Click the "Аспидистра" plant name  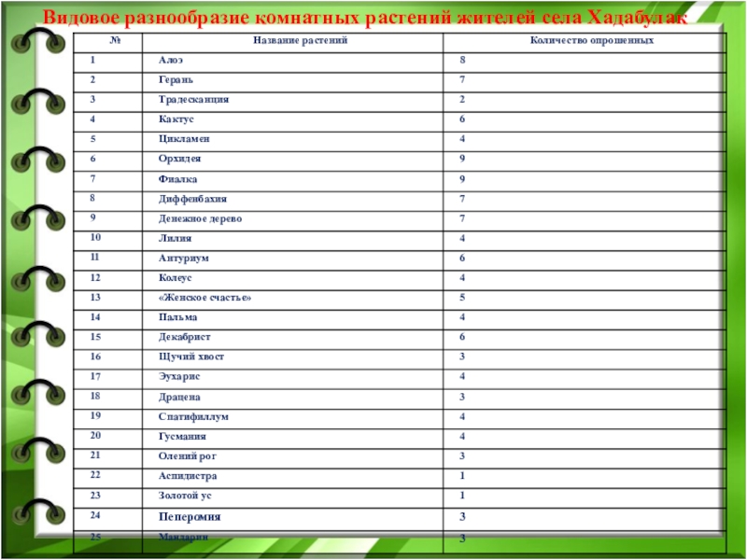(x=188, y=476)
